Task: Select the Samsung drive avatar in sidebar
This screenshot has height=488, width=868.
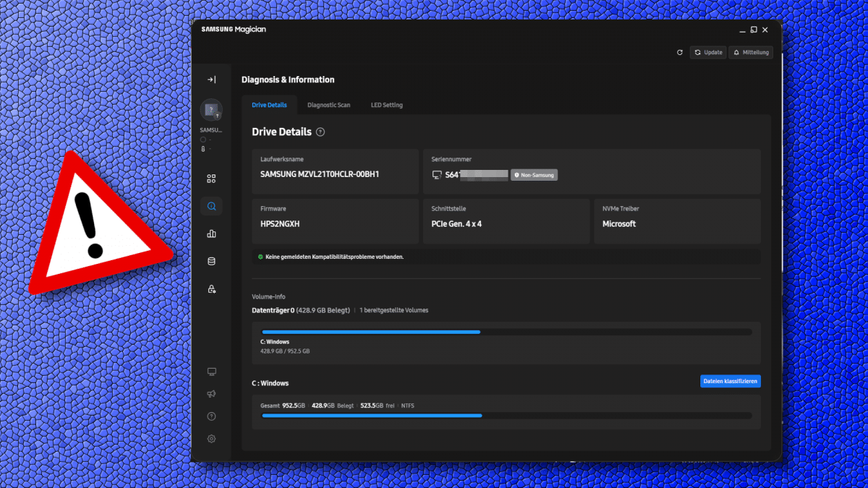Action: tap(211, 111)
